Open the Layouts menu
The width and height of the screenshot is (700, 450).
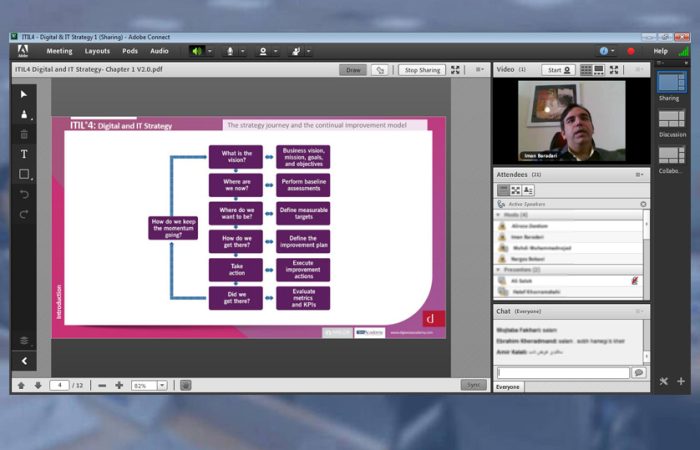pyautogui.click(x=97, y=51)
